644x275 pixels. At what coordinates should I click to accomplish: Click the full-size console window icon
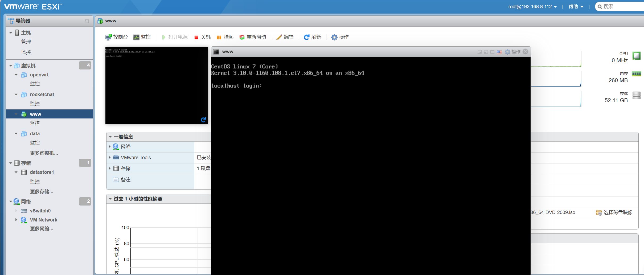pos(493,52)
